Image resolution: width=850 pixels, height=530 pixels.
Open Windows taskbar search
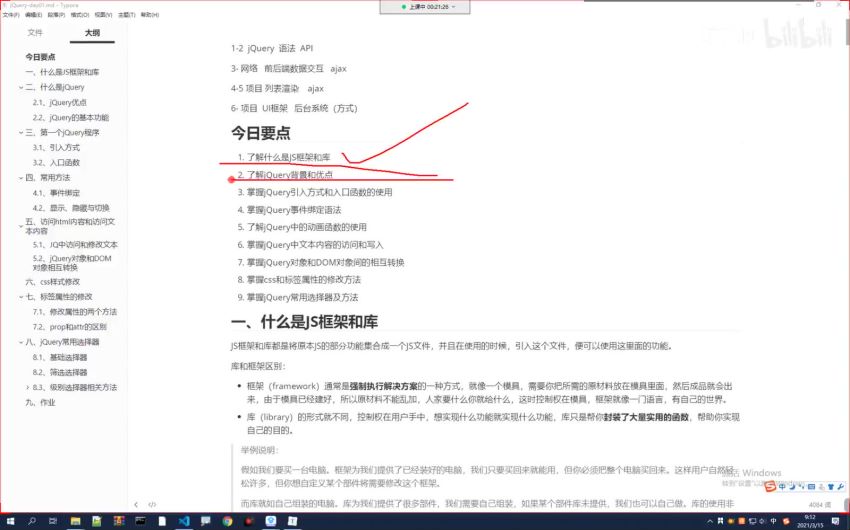(32, 521)
